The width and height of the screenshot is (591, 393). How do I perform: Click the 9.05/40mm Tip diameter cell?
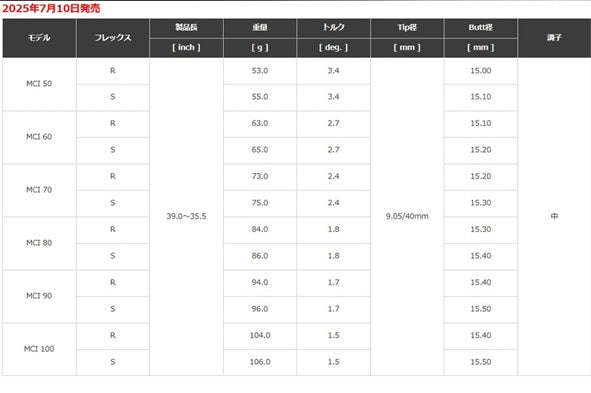click(407, 217)
